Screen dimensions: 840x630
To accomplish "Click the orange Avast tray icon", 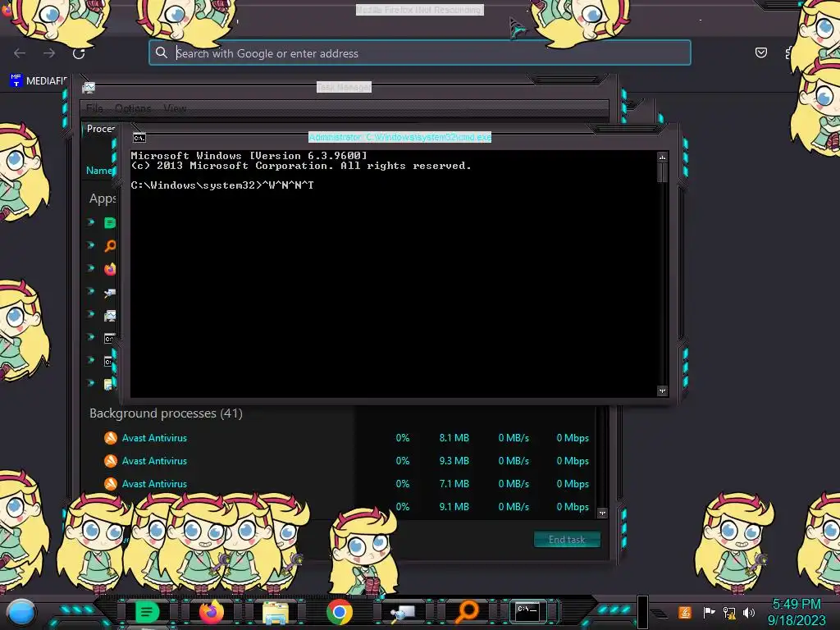I will [x=684, y=612].
